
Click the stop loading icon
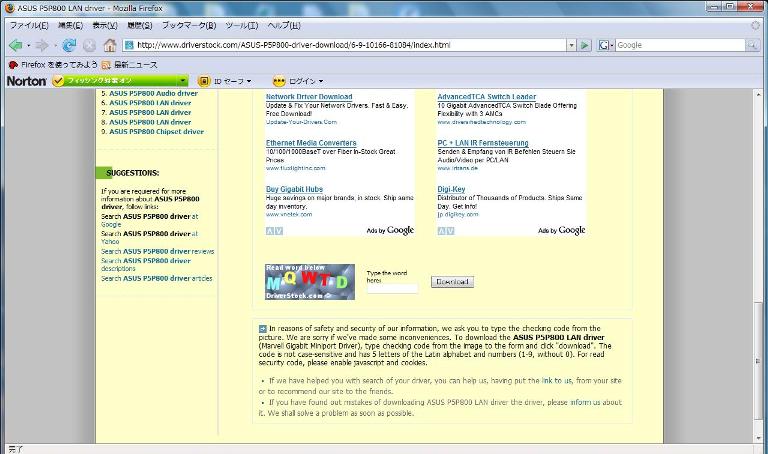pos(89,46)
